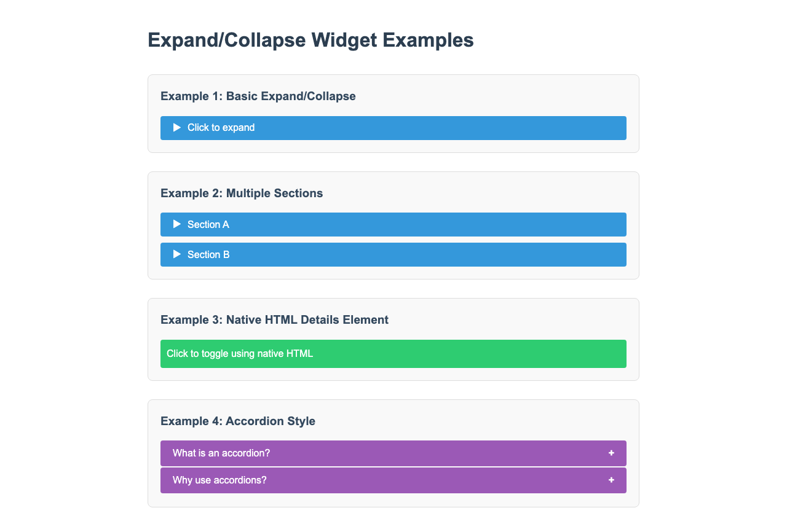Click the Example 4: Accordion Style heading
787x532 pixels.
tap(238, 421)
